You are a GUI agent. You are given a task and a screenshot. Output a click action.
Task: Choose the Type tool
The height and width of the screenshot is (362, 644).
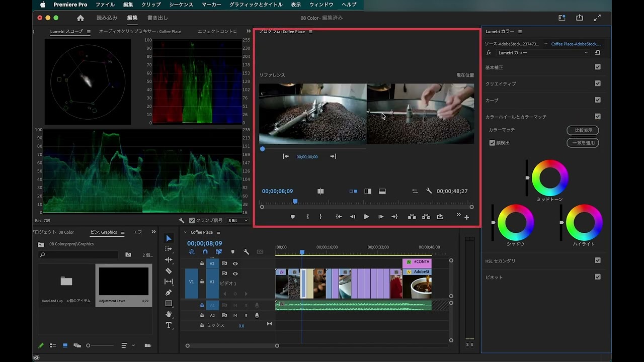tap(169, 325)
